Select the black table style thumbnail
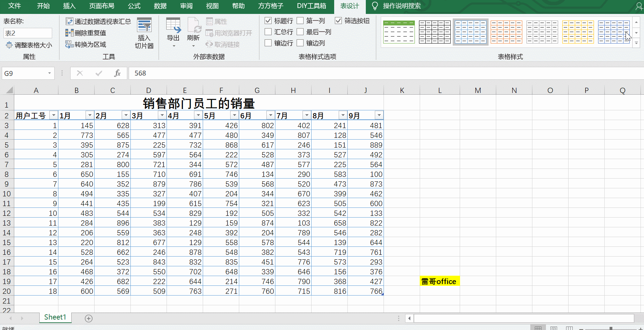 (435, 32)
